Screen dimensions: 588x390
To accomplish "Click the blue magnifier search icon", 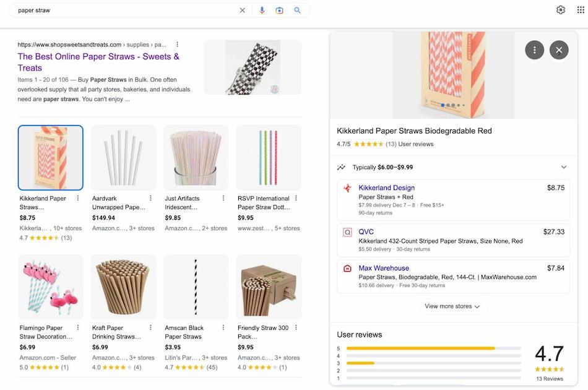I will (x=297, y=11).
